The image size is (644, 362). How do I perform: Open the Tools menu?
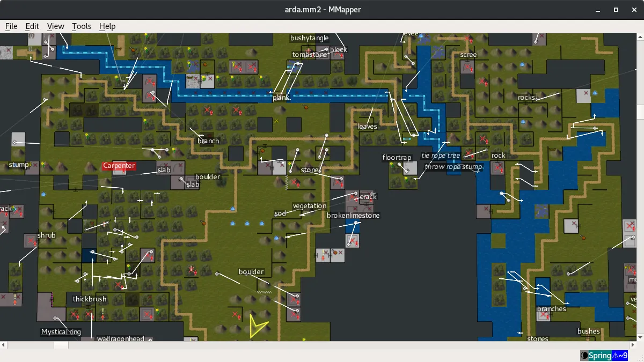[x=82, y=26]
